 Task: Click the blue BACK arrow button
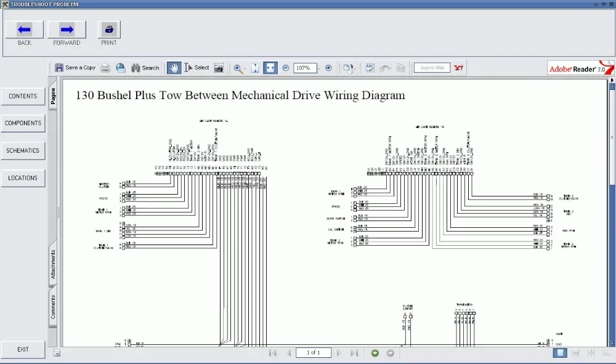(25, 30)
